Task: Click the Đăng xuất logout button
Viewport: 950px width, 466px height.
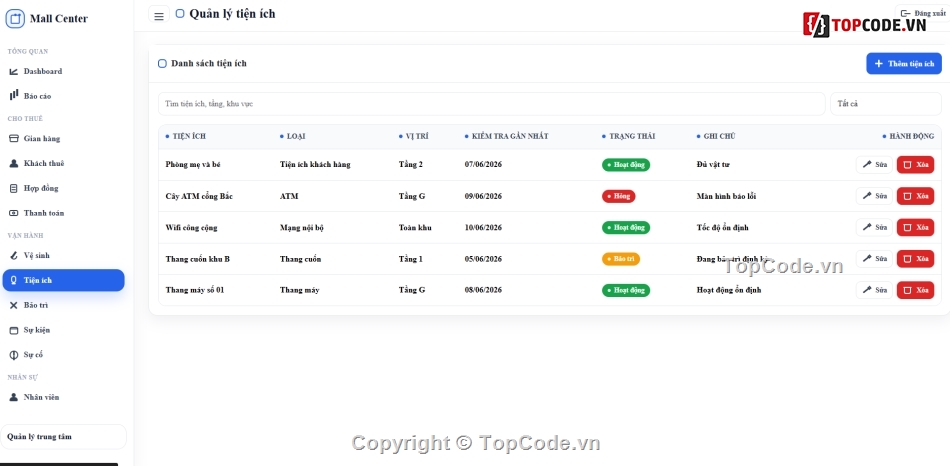Action: [922, 13]
